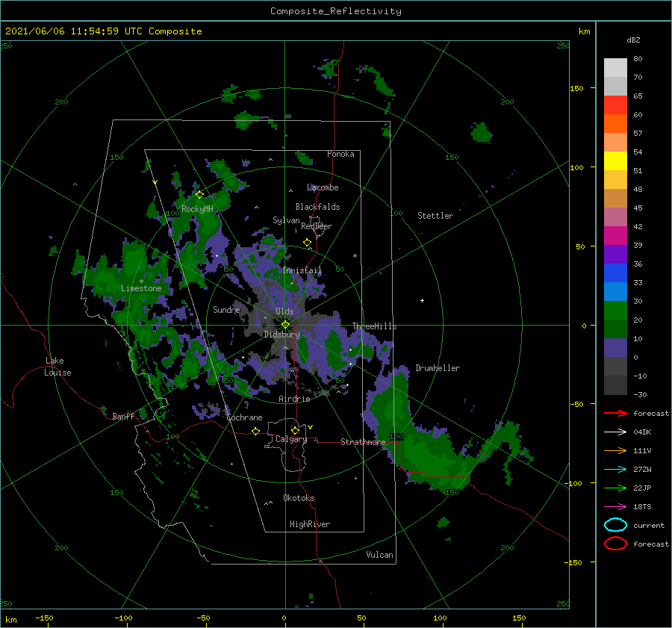This screenshot has height=628, width=672.
Task: Click the isolated green echo northwest of Stettler
Action: pyautogui.click(x=481, y=132)
